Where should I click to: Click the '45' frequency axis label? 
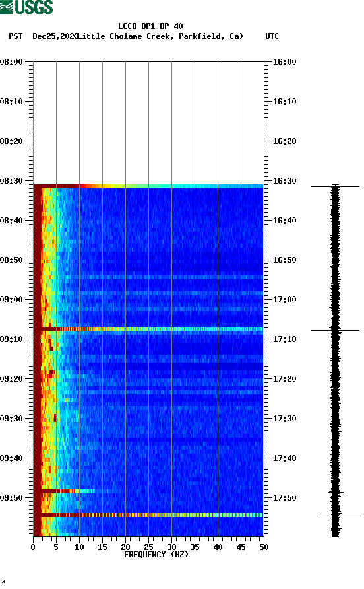(x=241, y=547)
